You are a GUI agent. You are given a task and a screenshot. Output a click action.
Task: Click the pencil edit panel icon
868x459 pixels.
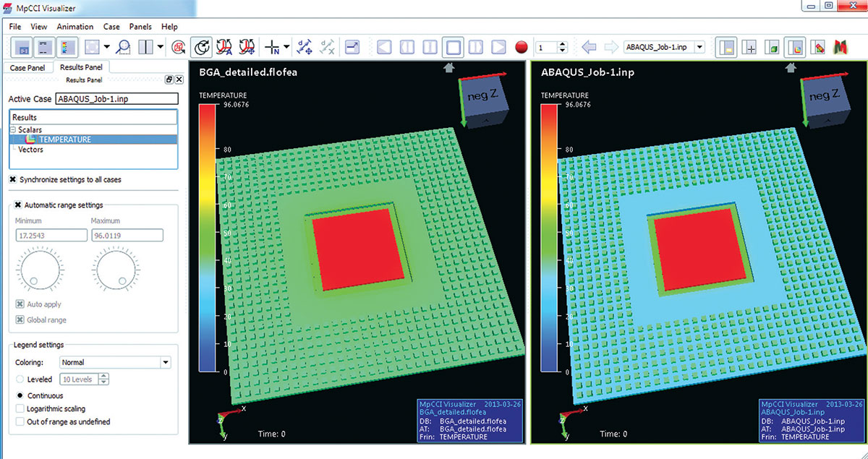tap(819, 48)
